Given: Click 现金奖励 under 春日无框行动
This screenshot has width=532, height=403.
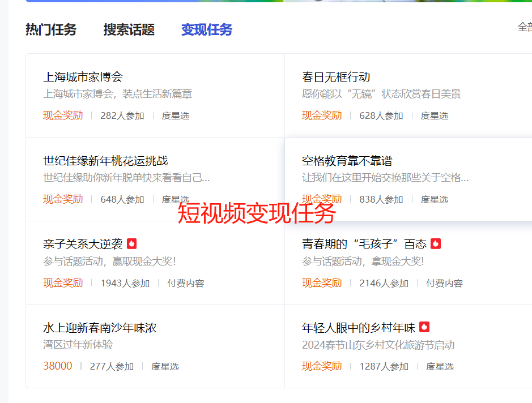Looking at the screenshot, I should click(322, 115).
